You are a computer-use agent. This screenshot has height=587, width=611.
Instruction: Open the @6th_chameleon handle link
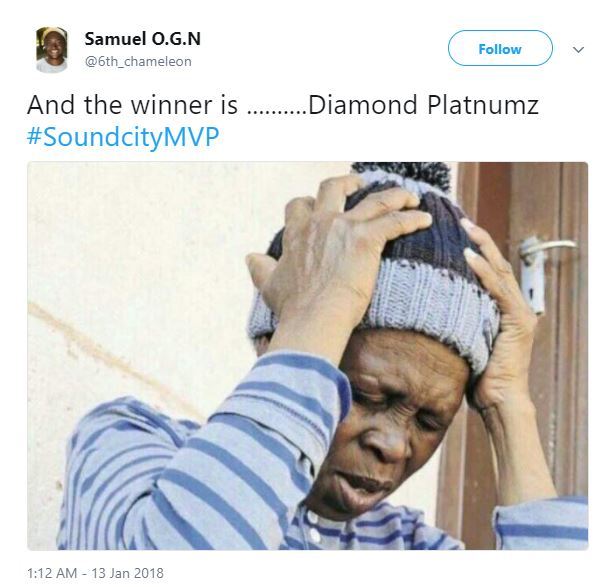click(x=138, y=62)
